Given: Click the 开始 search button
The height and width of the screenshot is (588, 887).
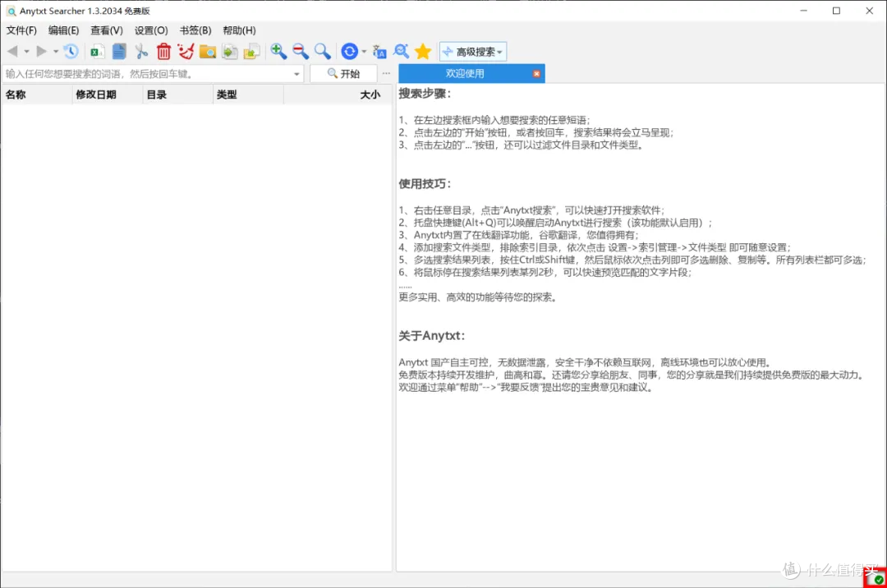Looking at the screenshot, I should pos(343,74).
